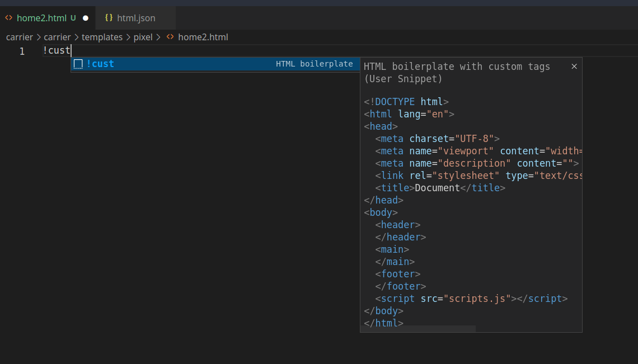Expand the templates breadcrumb item
Viewport: 638px width, 364px height.
[x=102, y=37]
